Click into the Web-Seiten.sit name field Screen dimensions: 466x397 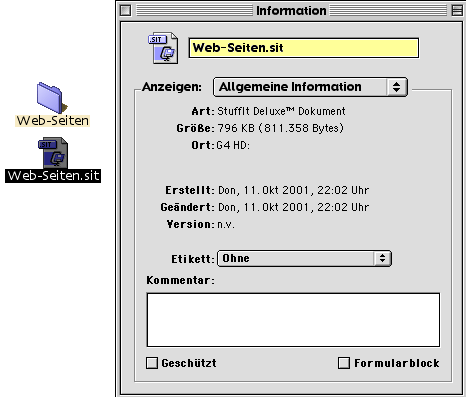tap(304, 48)
